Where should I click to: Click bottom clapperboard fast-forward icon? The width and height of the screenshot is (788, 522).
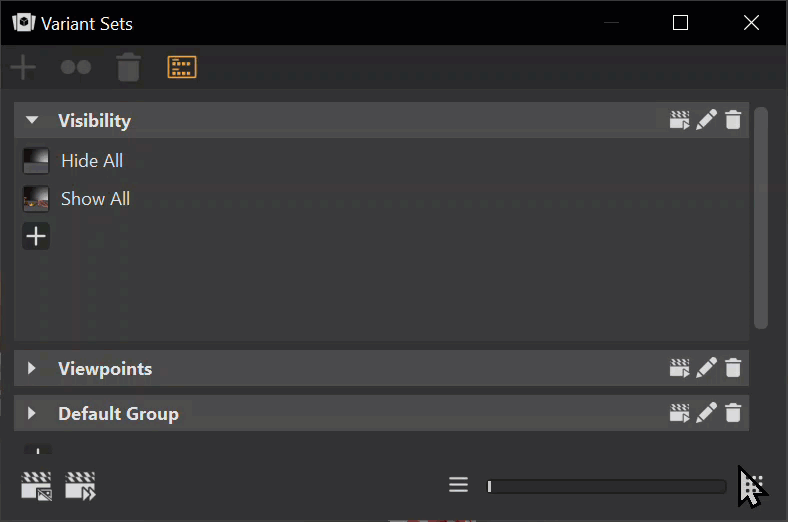click(80, 486)
